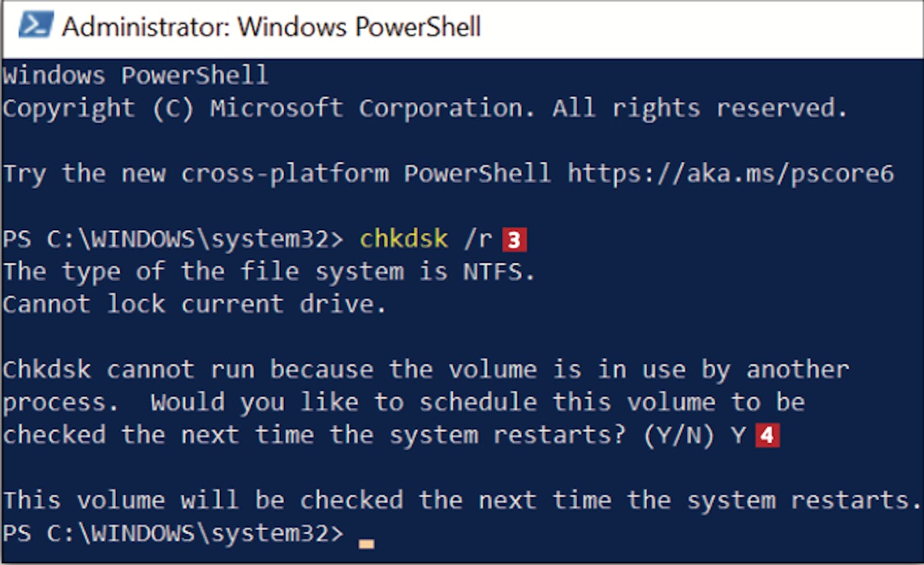Viewport: 924px width, 565px height.
Task: Click the /r parameter after chkdsk
Action: 478,239
